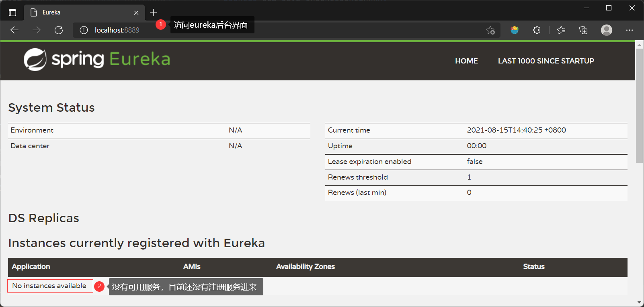
Task: Click the Renews threshold label
Action: point(358,177)
